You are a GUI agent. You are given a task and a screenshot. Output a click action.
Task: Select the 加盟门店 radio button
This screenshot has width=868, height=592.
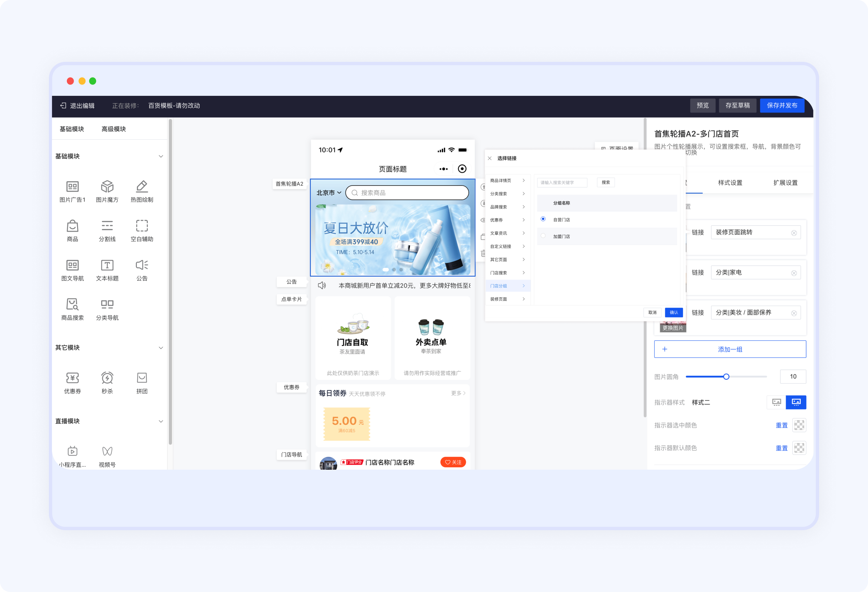click(x=543, y=236)
